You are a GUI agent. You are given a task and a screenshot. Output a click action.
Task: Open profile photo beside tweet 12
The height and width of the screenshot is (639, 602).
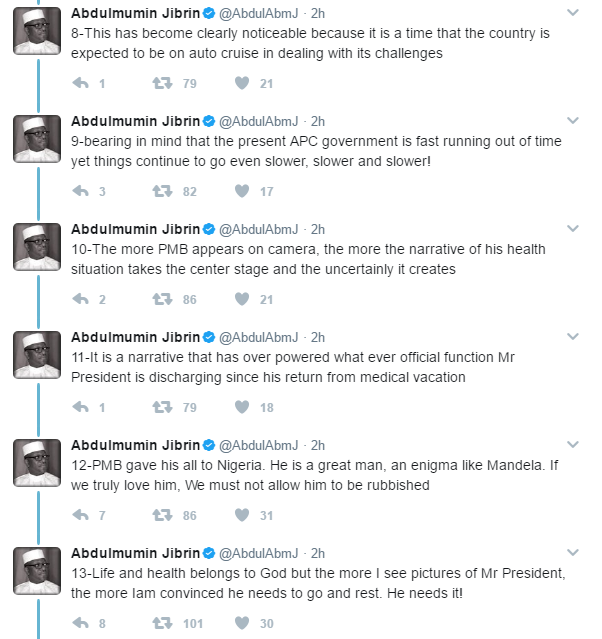coord(37,463)
